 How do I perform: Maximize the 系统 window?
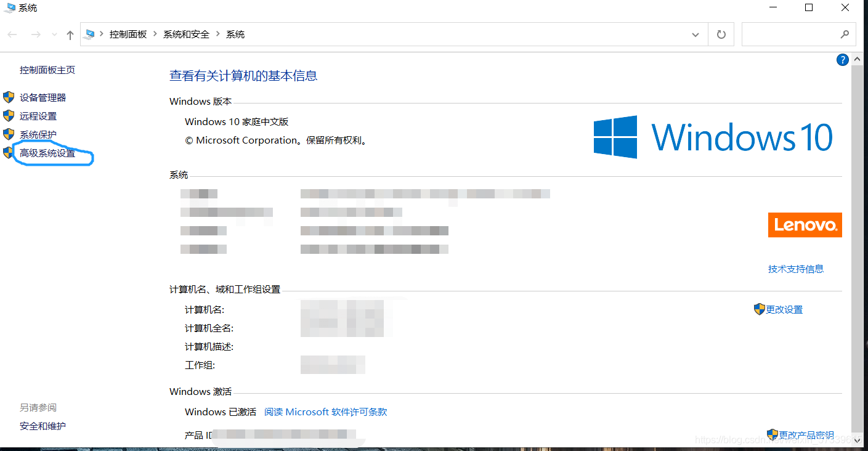[809, 8]
